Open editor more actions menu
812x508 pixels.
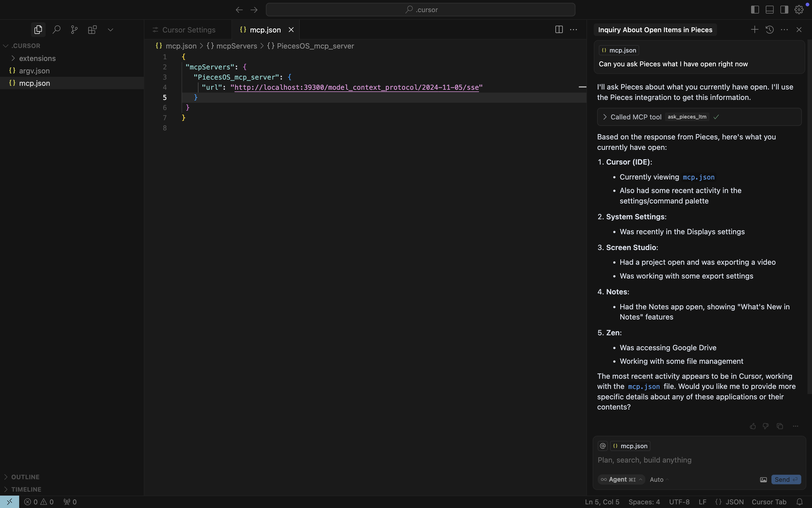click(x=574, y=30)
